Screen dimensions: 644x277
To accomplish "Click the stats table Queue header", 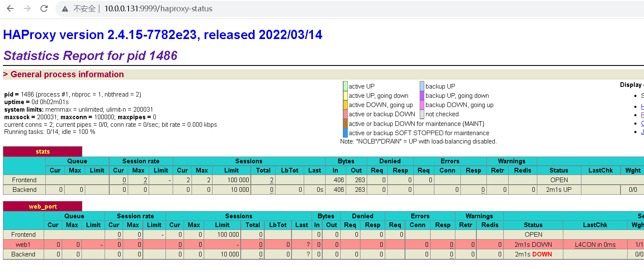I will point(77,161).
